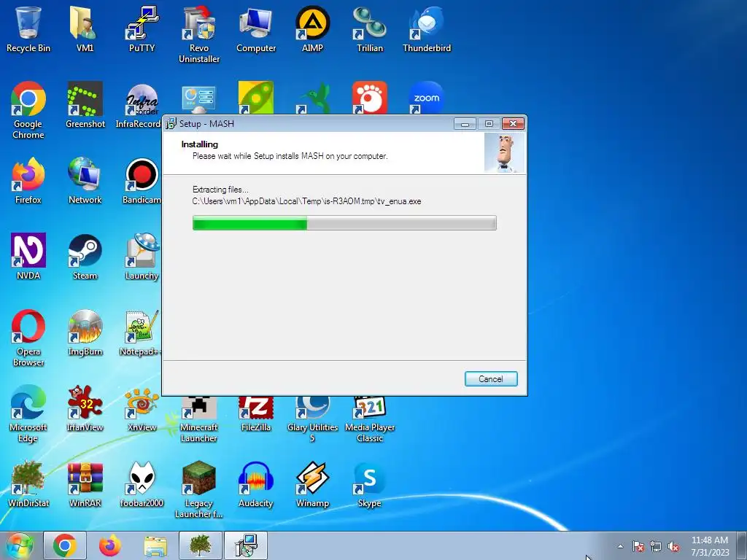The width and height of the screenshot is (747, 560).
Task: Launch Greenshot from the desktop
Action: coord(85,105)
